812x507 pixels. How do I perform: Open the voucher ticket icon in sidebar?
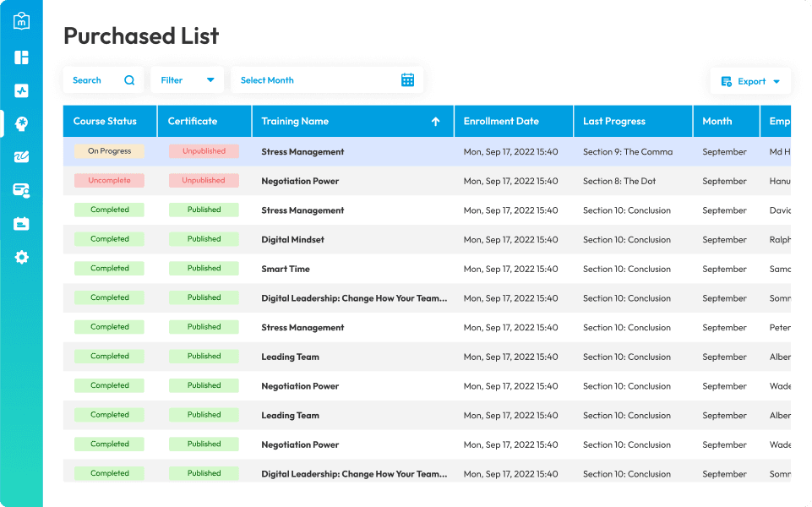(x=21, y=224)
